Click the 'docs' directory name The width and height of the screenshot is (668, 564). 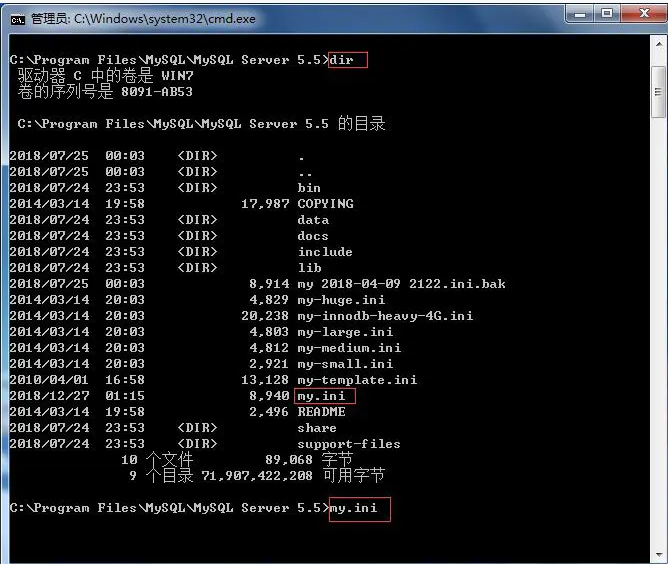(313, 236)
